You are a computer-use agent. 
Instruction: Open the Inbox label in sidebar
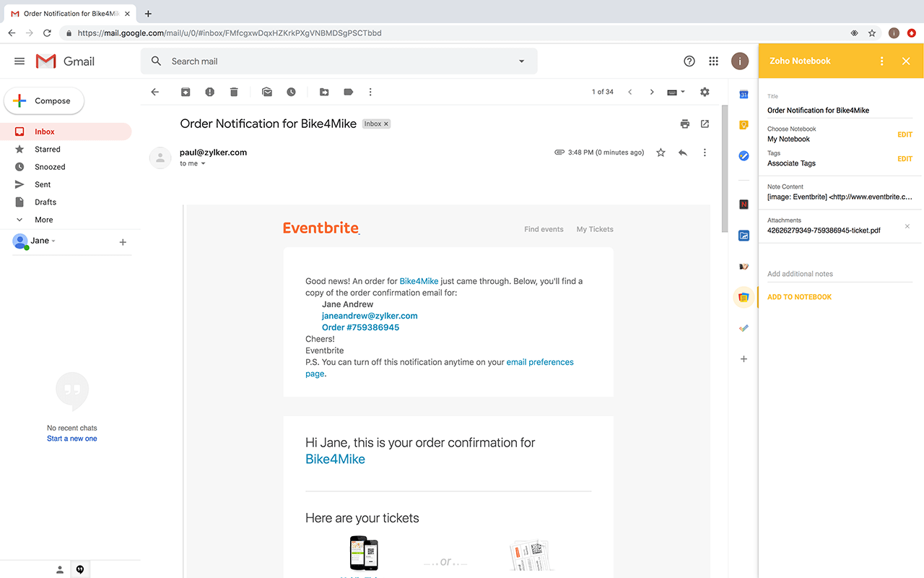click(45, 131)
